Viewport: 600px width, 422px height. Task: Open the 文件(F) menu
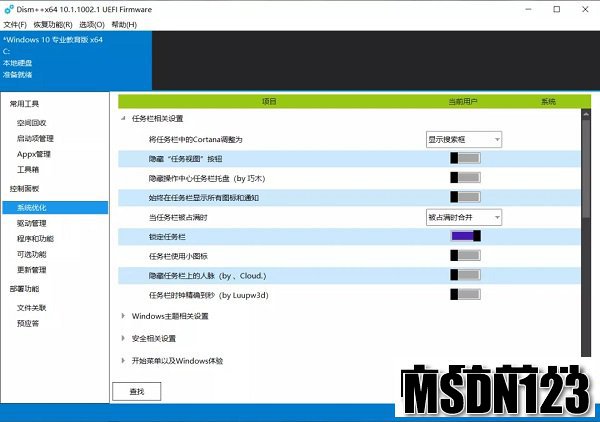point(15,25)
